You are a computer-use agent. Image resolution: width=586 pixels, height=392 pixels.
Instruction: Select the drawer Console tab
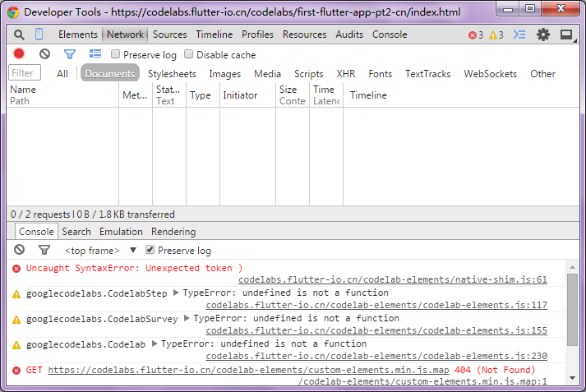click(x=36, y=231)
